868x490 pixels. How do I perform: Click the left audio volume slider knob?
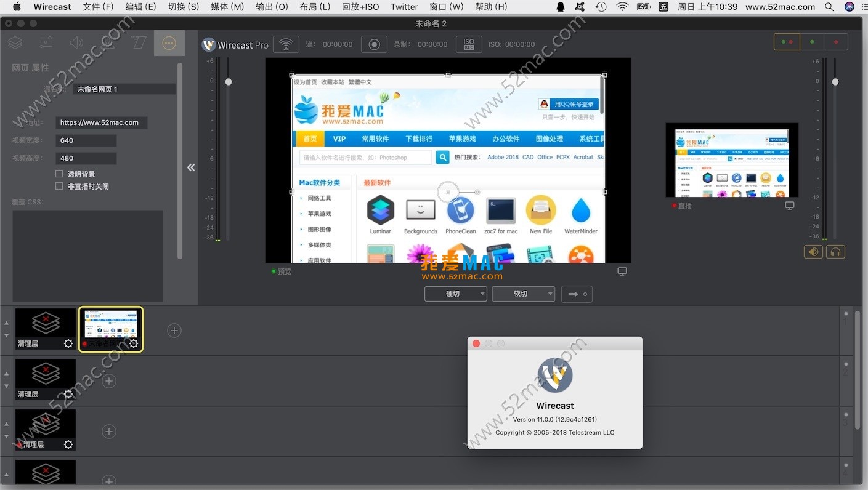click(229, 82)
